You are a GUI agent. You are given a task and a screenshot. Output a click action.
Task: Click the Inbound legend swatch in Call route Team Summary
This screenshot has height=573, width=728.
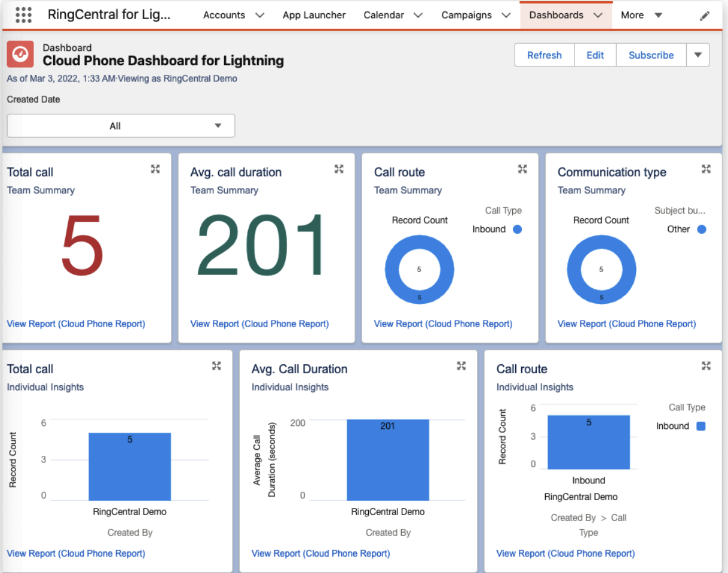pyautogui.click(x=518, y=229)
